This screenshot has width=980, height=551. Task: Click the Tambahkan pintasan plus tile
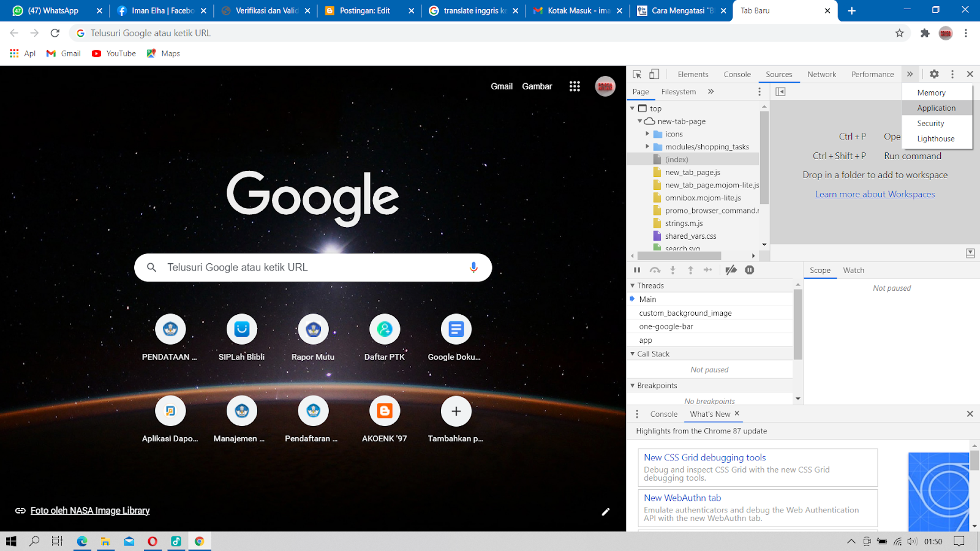456,419
